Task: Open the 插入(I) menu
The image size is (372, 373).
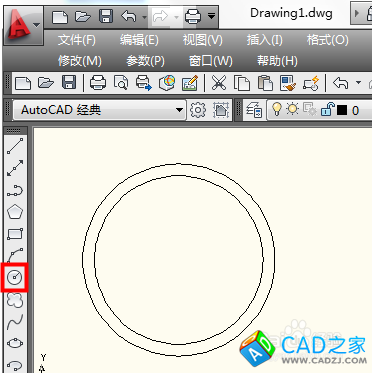Action: tap(264, 40)
